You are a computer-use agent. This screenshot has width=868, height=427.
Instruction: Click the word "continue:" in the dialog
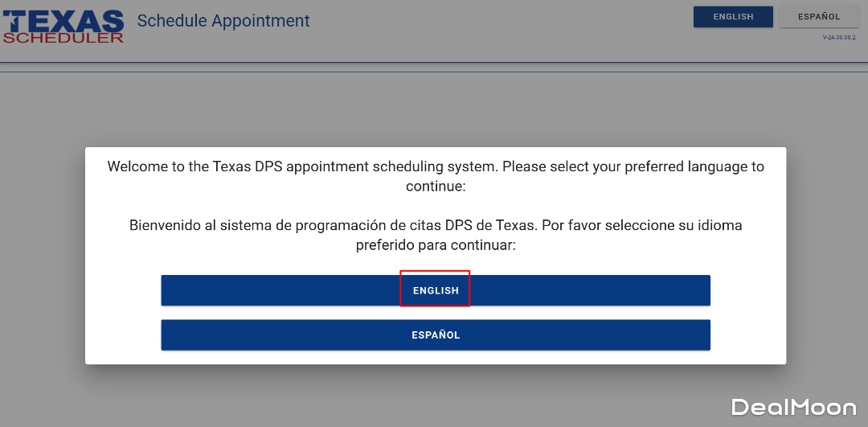pyautogui.click(x=436, y=187)
